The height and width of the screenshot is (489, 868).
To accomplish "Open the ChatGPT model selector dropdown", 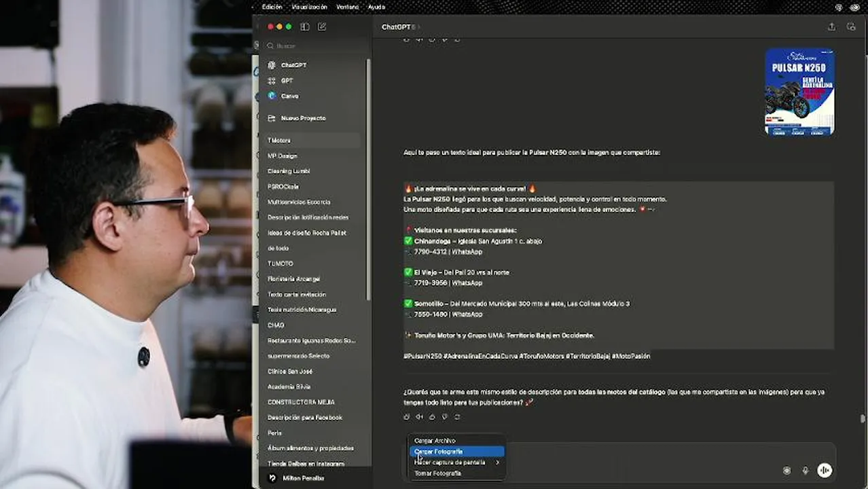I will [400, 27].
